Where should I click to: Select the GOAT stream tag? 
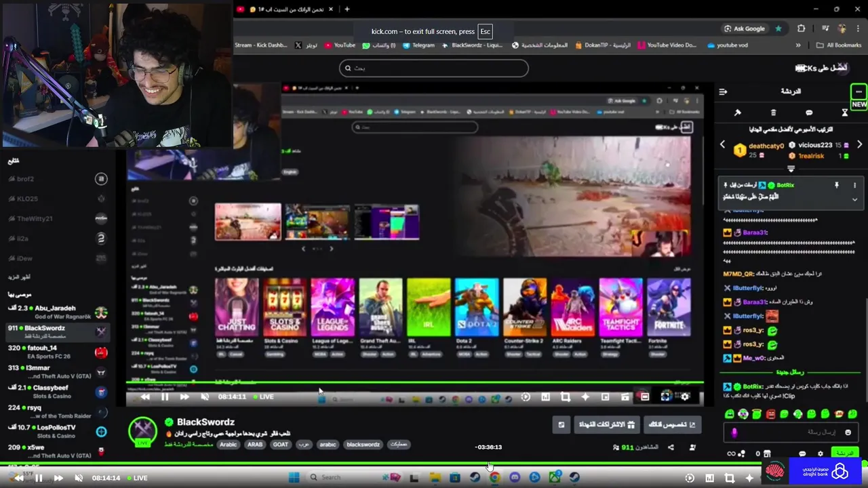pyautogui.click(x=280, y=445)
